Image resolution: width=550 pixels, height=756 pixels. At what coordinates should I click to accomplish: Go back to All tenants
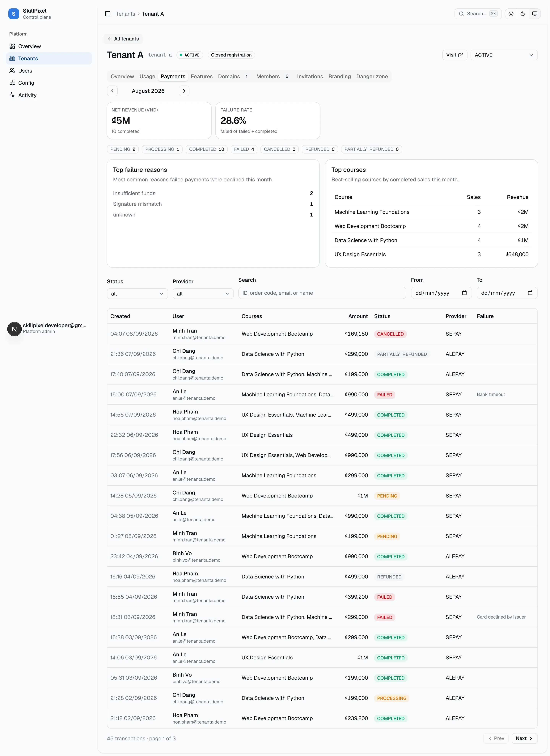coord(123,39)
